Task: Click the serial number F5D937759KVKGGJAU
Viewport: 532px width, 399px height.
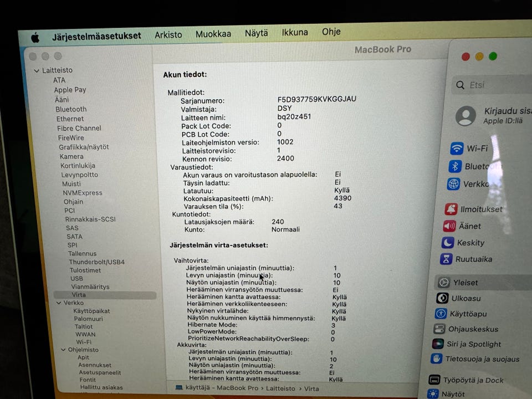Action: click(x=316, y=99)
